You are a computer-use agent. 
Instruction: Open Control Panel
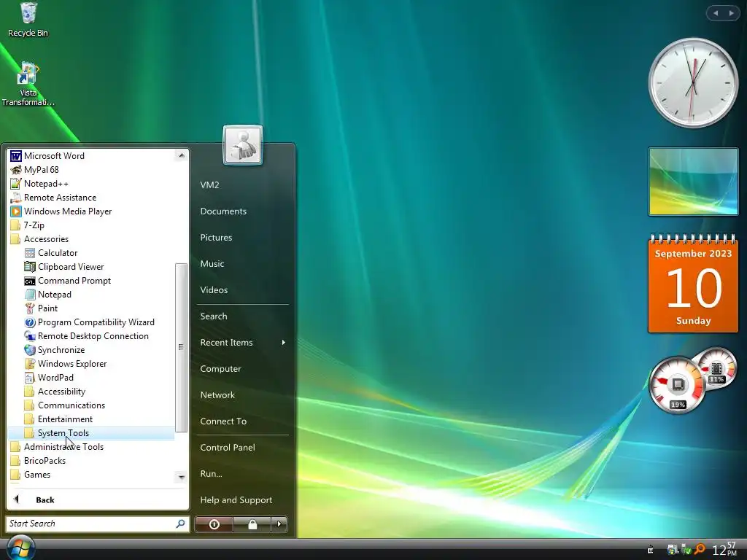pos(228,447)
